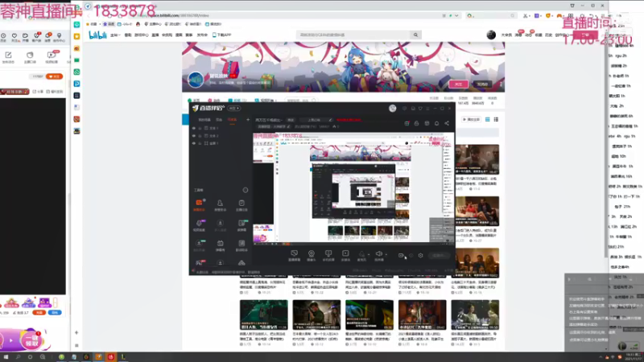The width and height of the screenshot is (644, 362).
Task: Click the orange highlighted tool in the toolbox grid
Action: (199, 205)
